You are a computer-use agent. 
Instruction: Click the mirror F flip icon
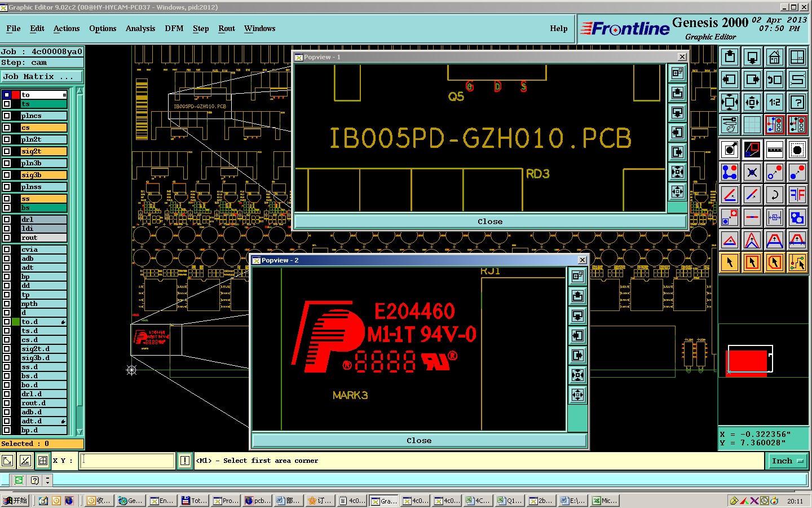797,195
